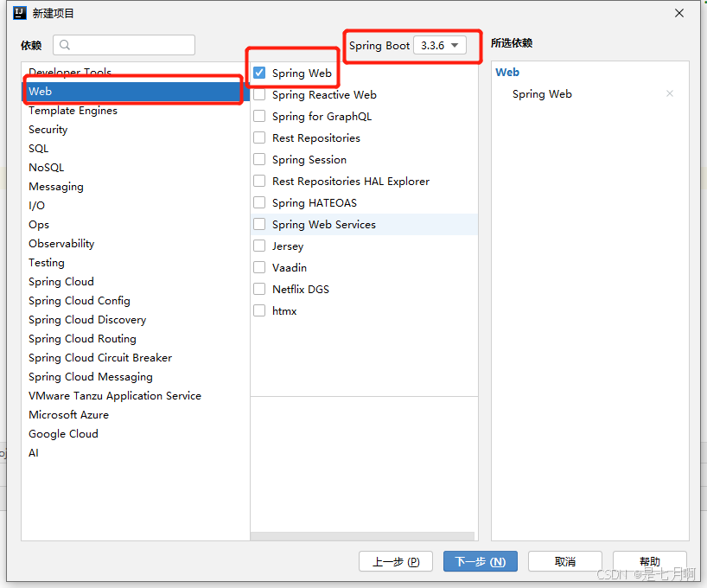Viewport: 707px width, 588px height.
Task: Select Spring Cloud Circuit Breaker category
Action: pyautogui.click(x=136, y=357)
